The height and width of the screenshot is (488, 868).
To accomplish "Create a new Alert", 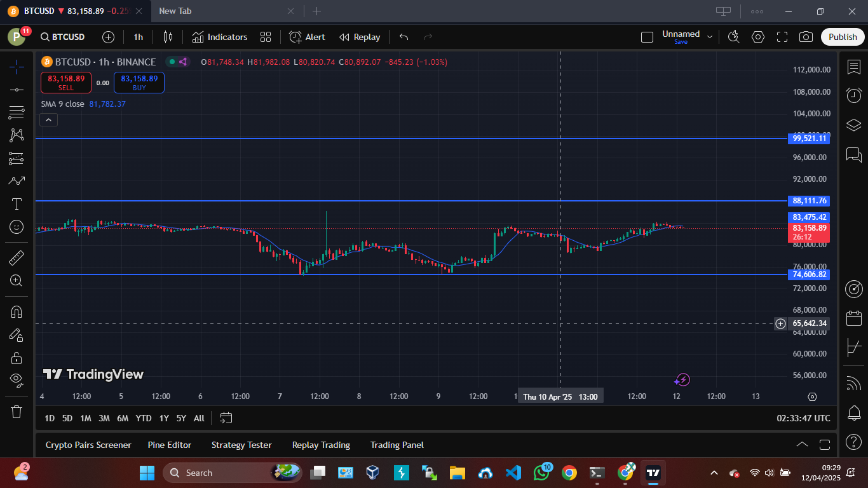I will tap(307, 37).
